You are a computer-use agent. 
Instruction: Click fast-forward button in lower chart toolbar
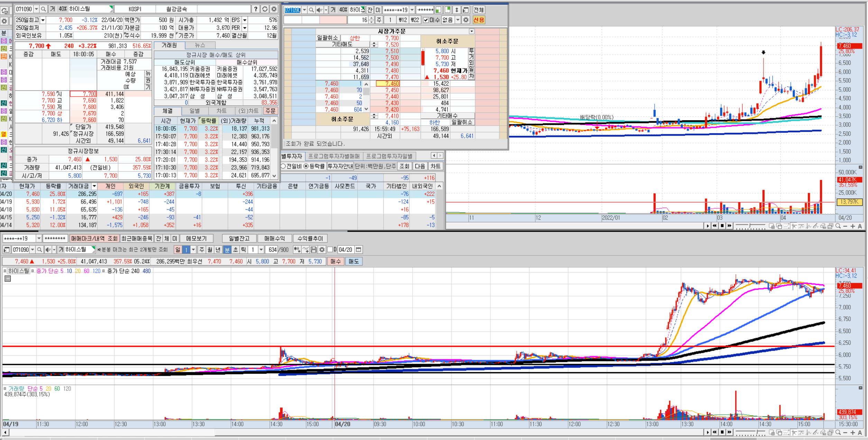729,432
